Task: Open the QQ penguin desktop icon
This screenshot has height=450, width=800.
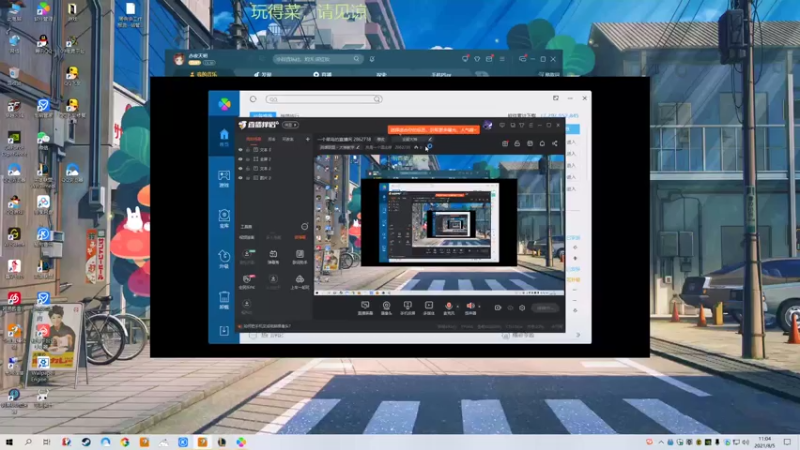Action: click(43, 43)
